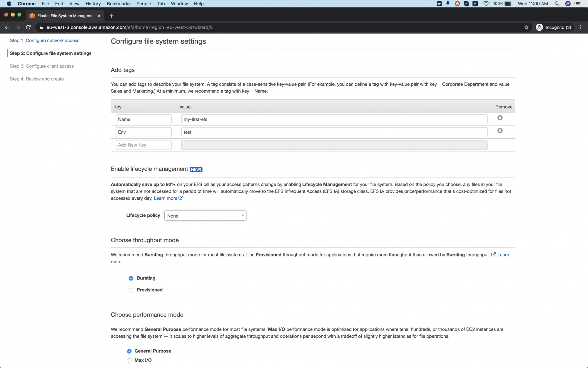588x368 pixels.
Task: Open Step 4: Review and create
Action: point(36,79)
